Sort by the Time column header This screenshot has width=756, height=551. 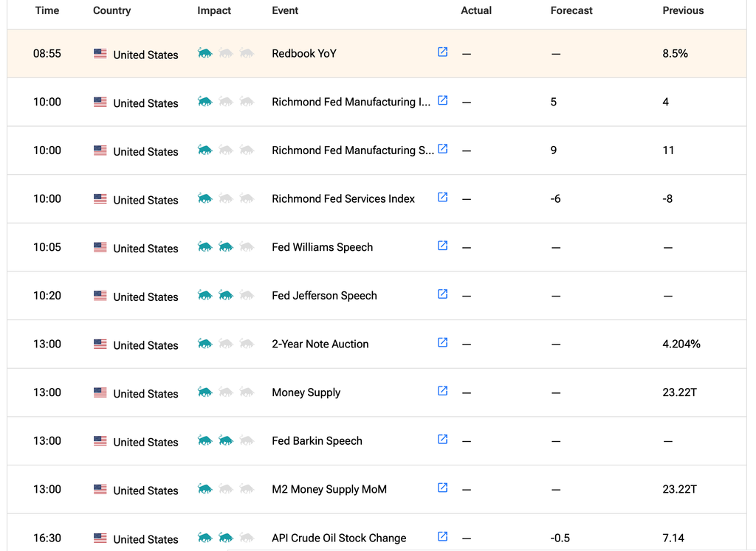pyautogui.click(x=47, y=10)
